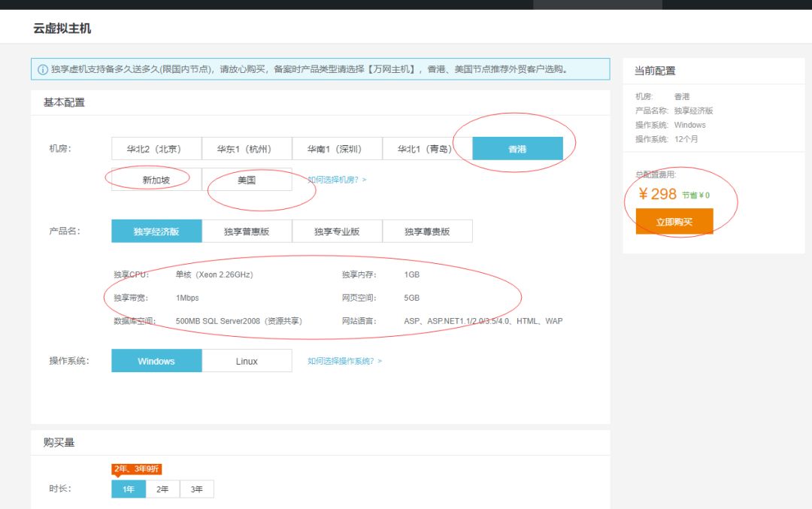This screenshot has height=509, width=812.
Task: Select Windows as operating system
Action: tap(156, 361)
